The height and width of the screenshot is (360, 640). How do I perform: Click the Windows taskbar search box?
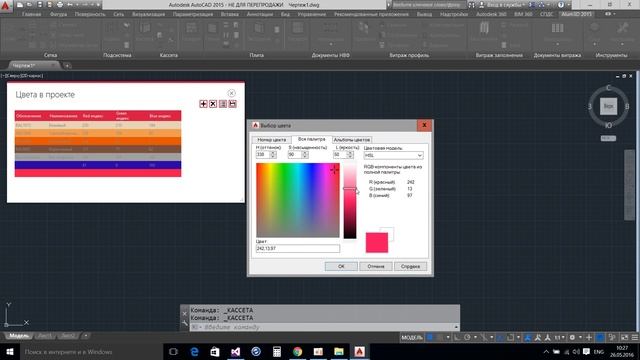tap(91, 351)
